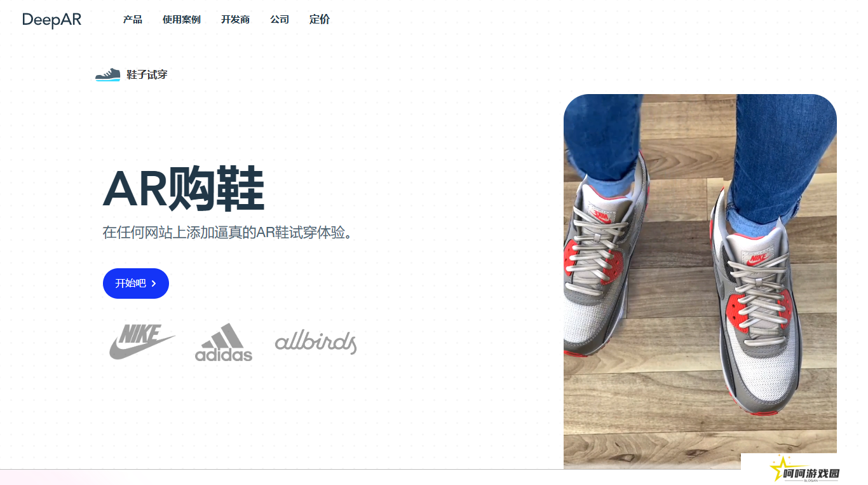Click the blue sneaker icon
Screen dimensions: 868x485
(x=107, y=75)
